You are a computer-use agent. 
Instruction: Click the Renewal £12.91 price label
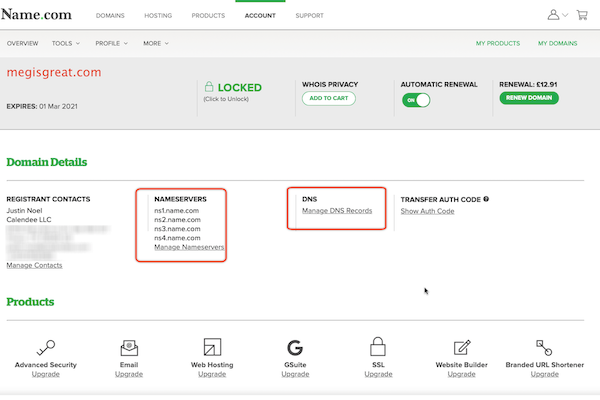528,85
